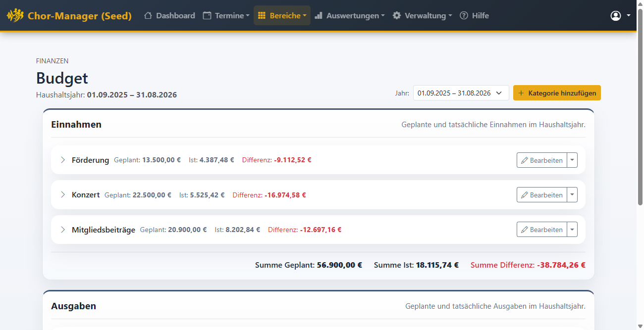Open the user account avatar menu
Image resolution: width=644 pixels, height=330 pixels.
(616, 16)
